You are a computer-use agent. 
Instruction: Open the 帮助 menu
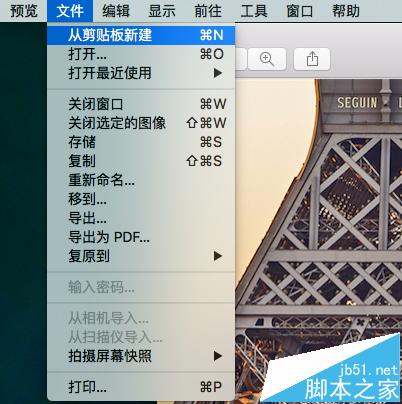click(x=346, y=11)
